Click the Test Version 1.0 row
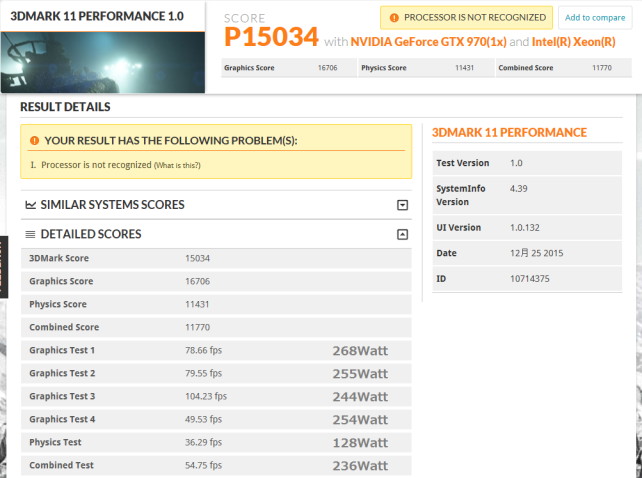Screen dimensions: 642x478 click(x=527, y=163)
